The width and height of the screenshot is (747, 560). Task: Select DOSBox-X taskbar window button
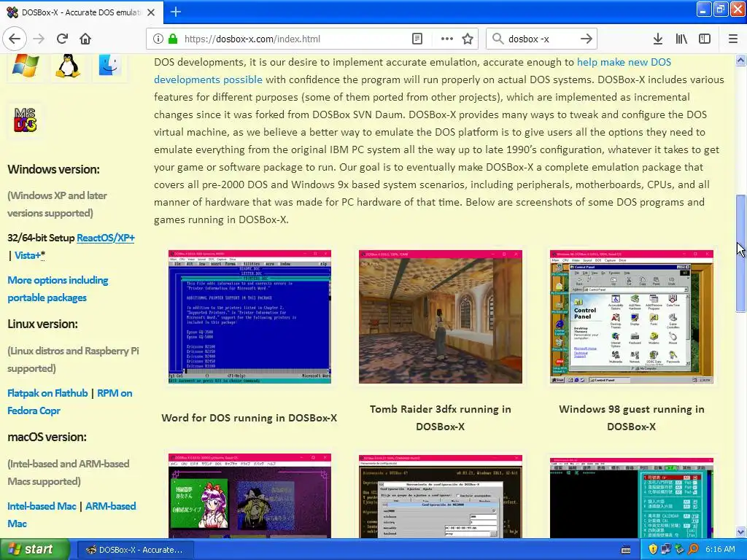point(135,550)
